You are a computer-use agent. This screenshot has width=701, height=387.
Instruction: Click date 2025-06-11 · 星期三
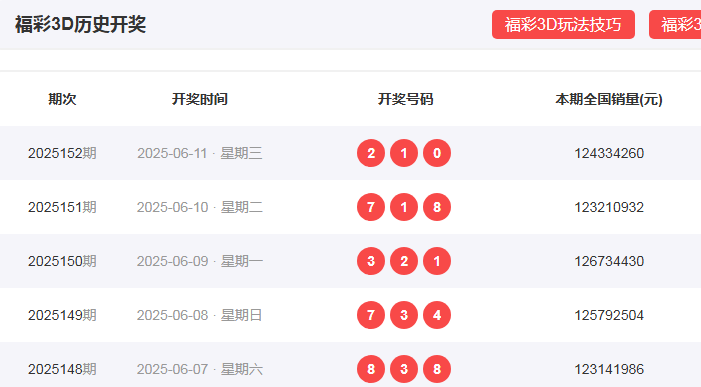(200, 153)
